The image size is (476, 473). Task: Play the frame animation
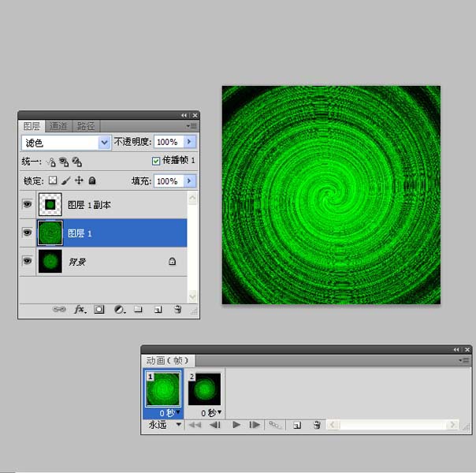[236, 425]
